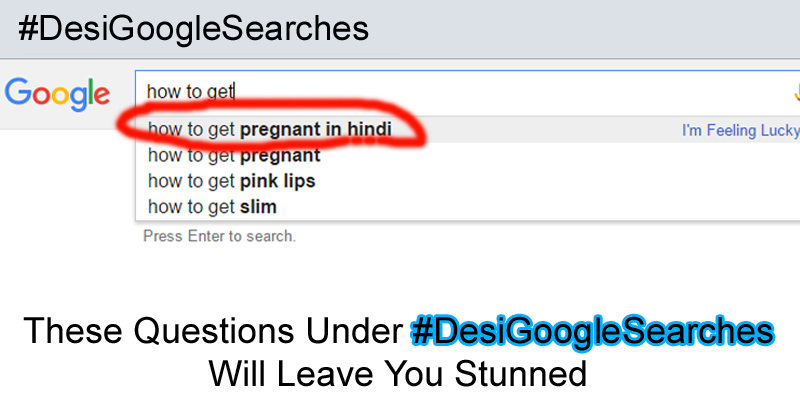
Task: Click the Google logo
Action: point(57,94)
